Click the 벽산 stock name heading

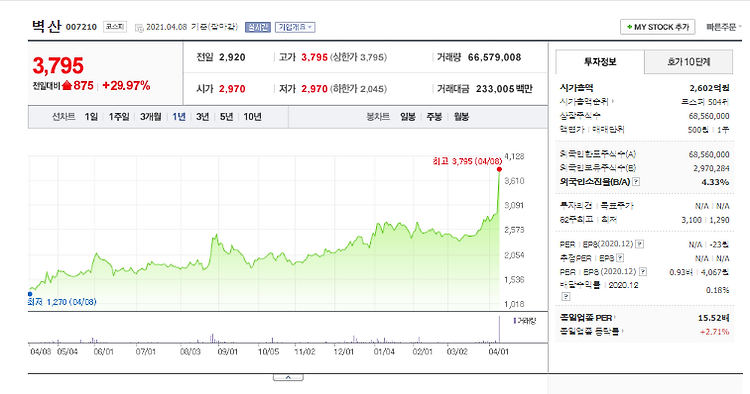coord(46,26)
